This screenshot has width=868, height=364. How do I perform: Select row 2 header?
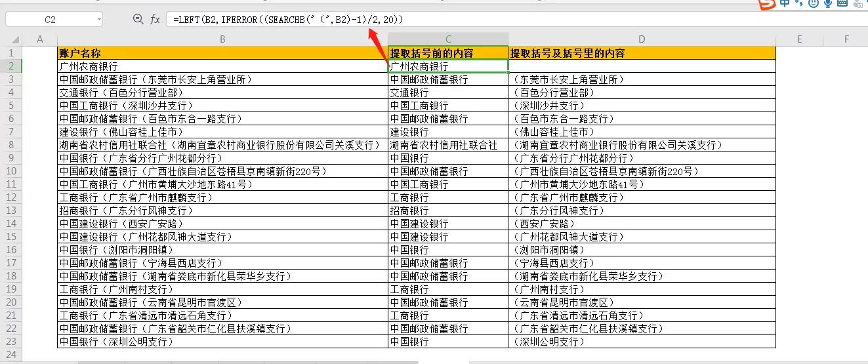[x=11, y=66]
